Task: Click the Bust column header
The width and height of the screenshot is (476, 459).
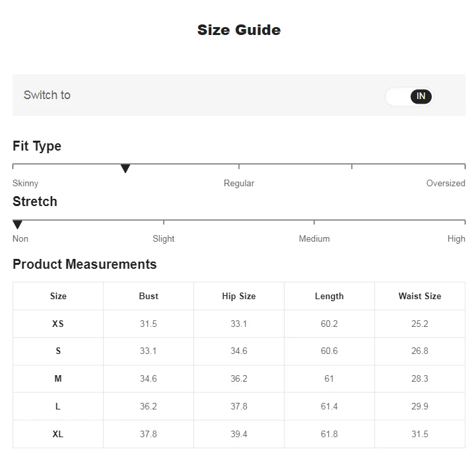Action: [x=149, y=296]
